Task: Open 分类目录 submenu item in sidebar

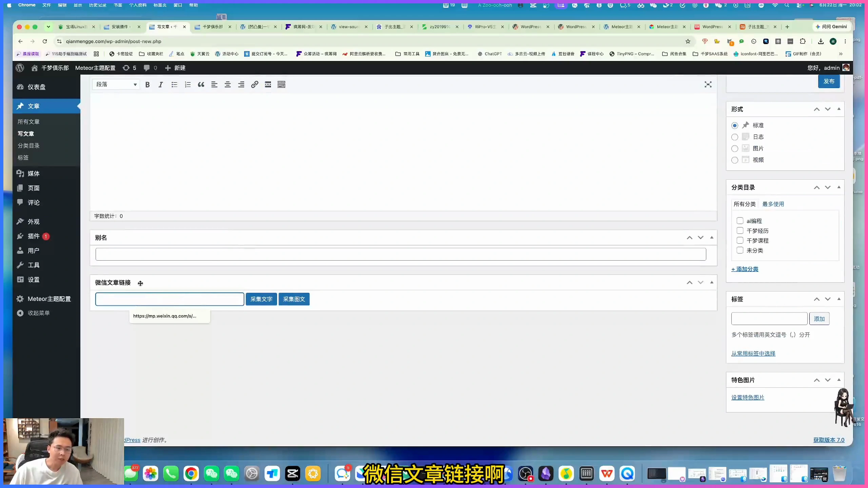Action: pyautogui.click(x=28, y=146)
